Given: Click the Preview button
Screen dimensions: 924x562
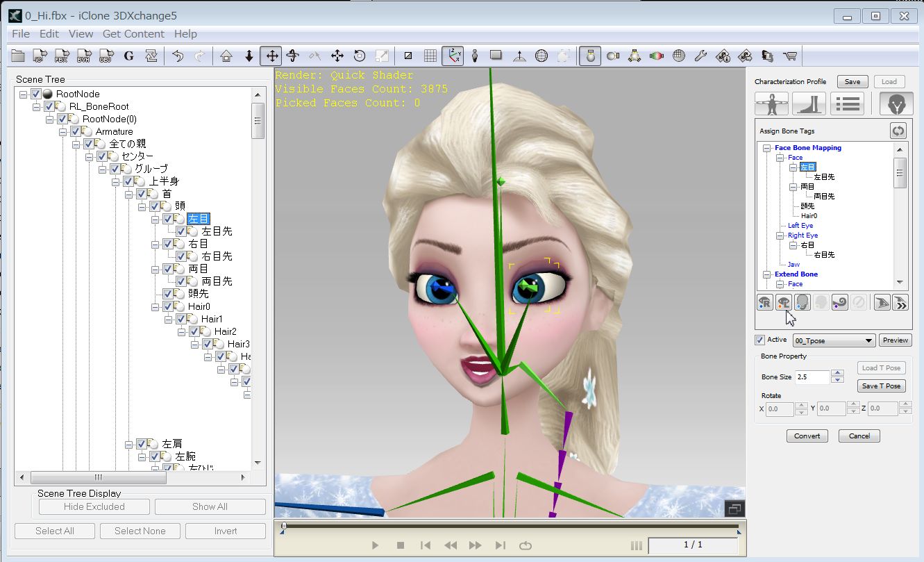Looking at the screenshot, I should pos(896,340).
